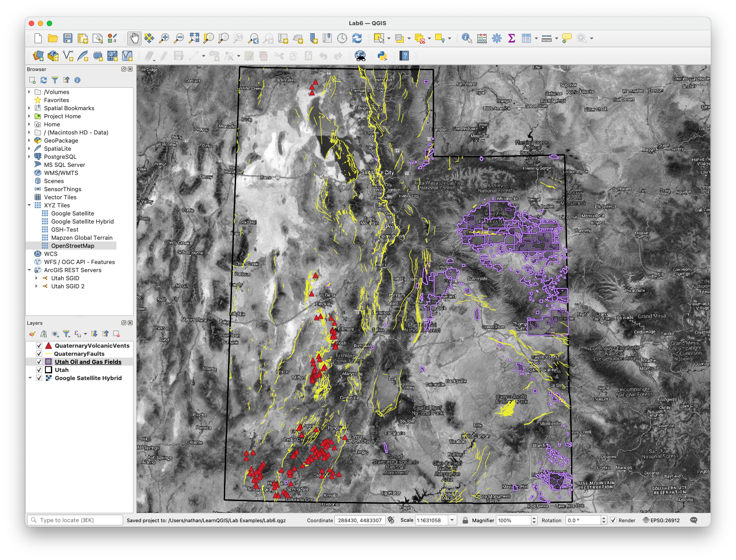Activate the Identify Features tool

coord(467,38)
